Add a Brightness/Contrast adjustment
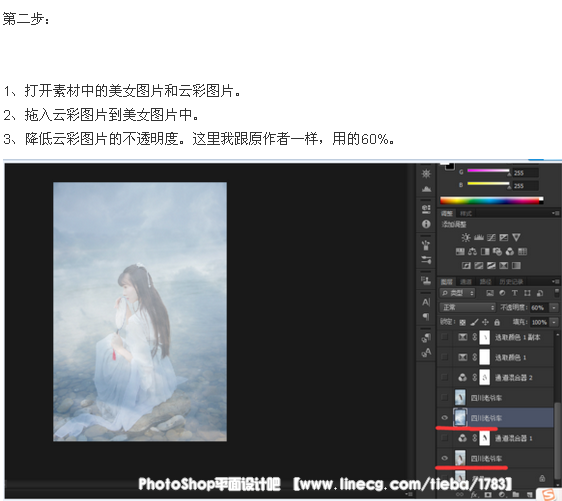562x501 pixels. tap(466, 237)
